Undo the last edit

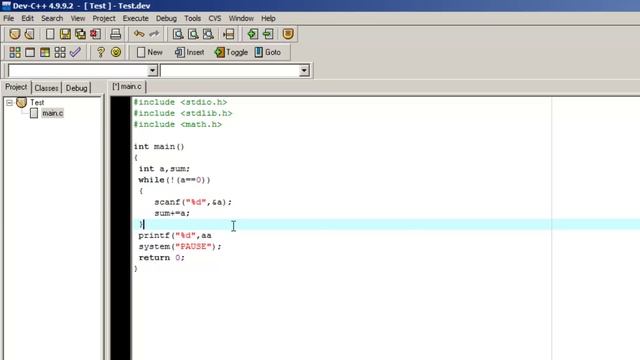[x=139, y=34]
